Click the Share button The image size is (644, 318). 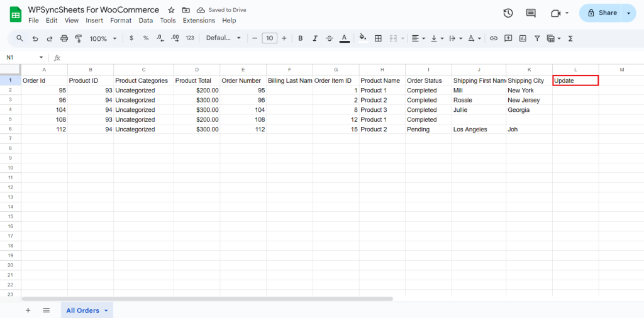pos(601,13)
